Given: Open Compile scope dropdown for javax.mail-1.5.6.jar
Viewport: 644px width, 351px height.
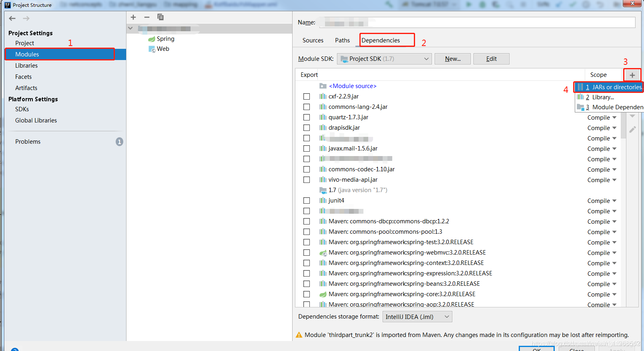Looking at the screenshot, I should tap(602, 149).
